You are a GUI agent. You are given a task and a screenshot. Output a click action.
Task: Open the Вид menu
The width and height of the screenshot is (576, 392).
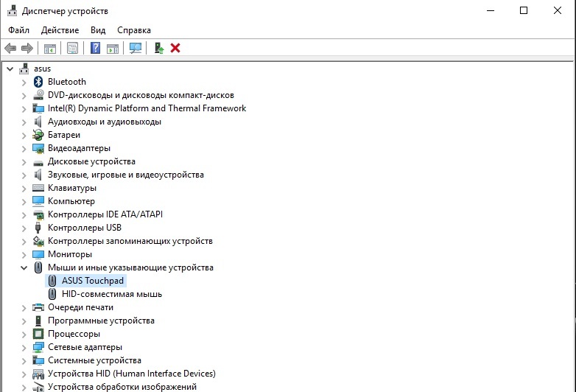(x=98, y=30)
